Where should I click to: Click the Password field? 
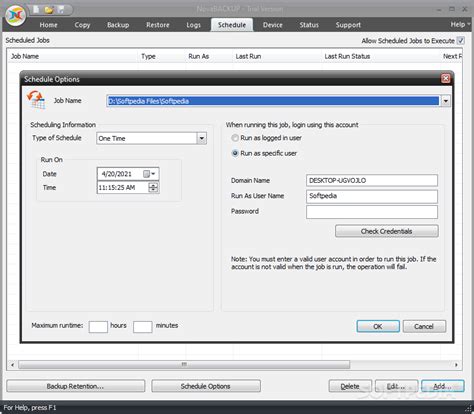[372, 212]
